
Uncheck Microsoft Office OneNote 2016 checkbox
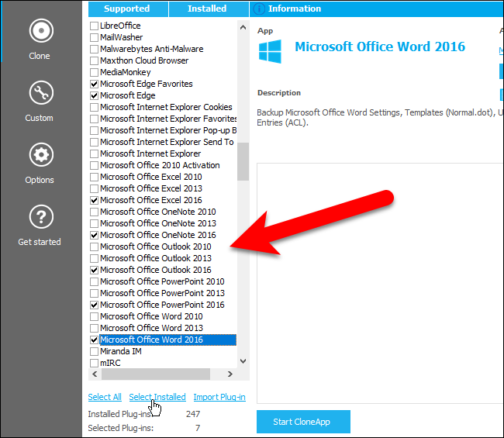click(94, 235)
